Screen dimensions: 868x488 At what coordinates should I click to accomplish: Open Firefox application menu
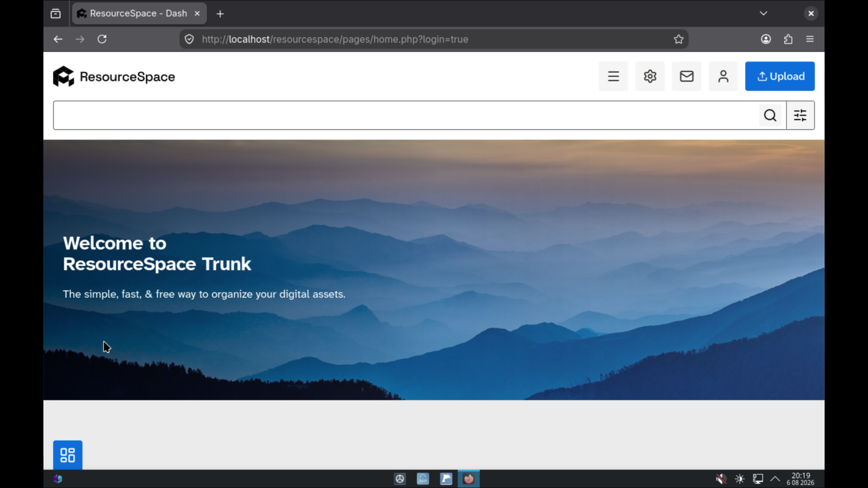click(x=810, y=39)
